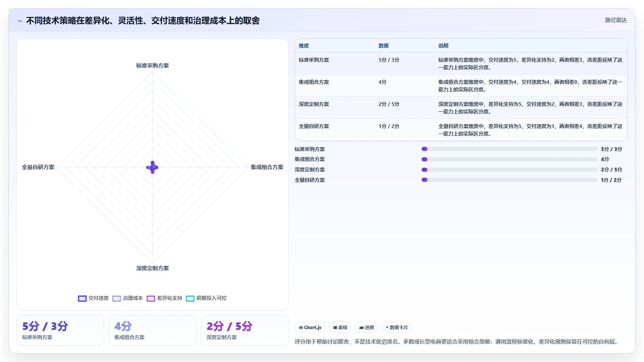644x362 pixels.
Task: Click the 数据卡片 chip
Action: tap(397, 327)
